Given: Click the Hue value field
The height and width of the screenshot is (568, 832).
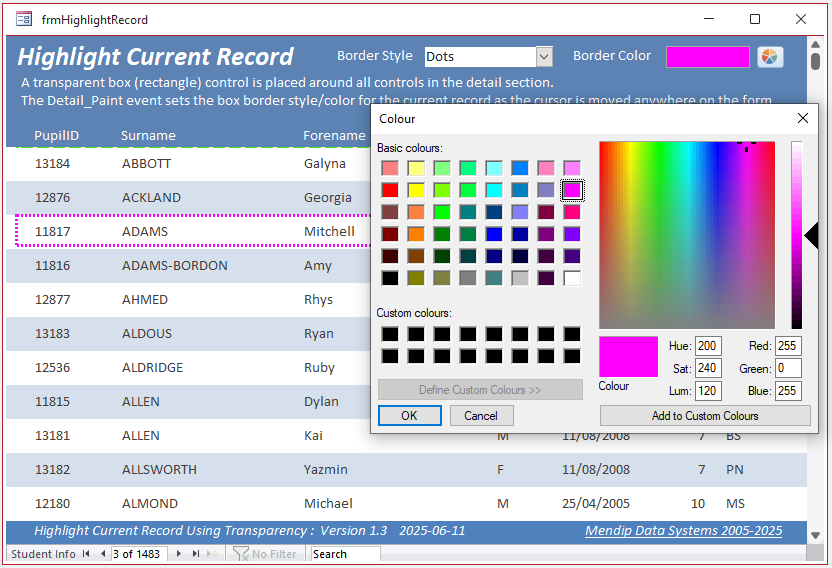Looking at the screenshot, I should click(708, 346).
